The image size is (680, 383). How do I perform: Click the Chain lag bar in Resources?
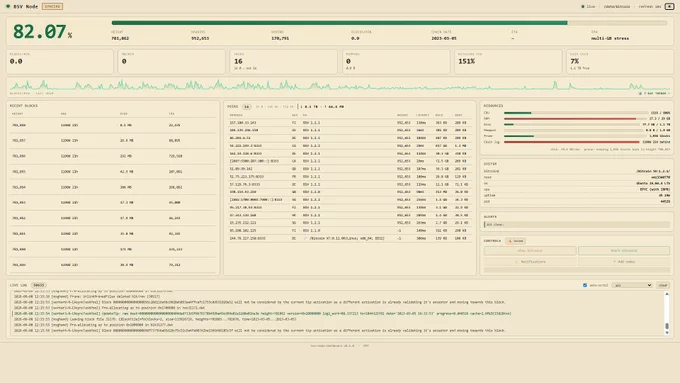point(572,142)
